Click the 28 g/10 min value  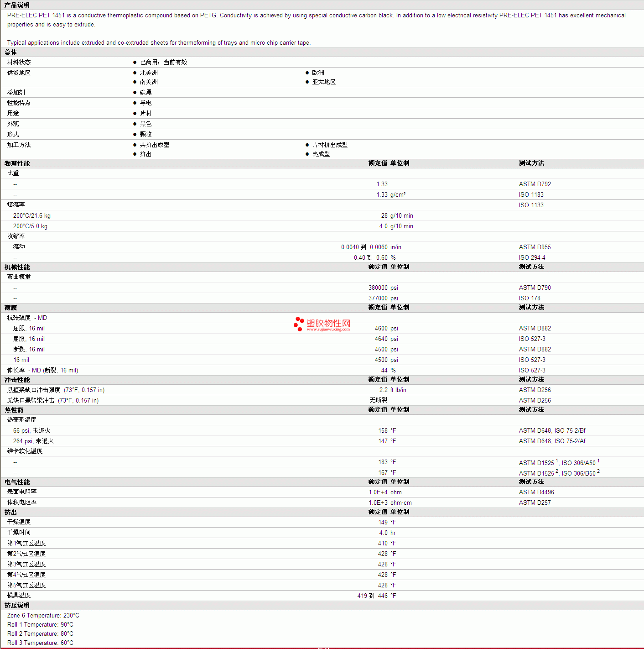click(397, 215)
